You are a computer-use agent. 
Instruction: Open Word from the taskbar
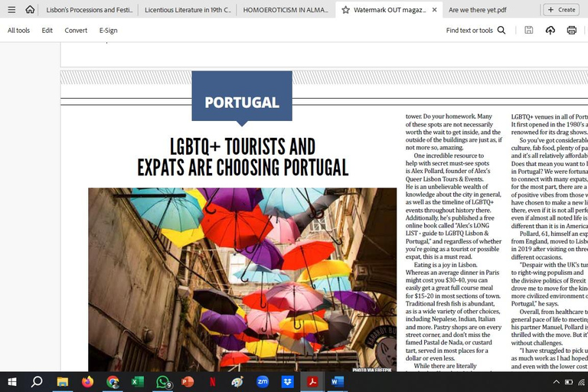tap(337, 382)
